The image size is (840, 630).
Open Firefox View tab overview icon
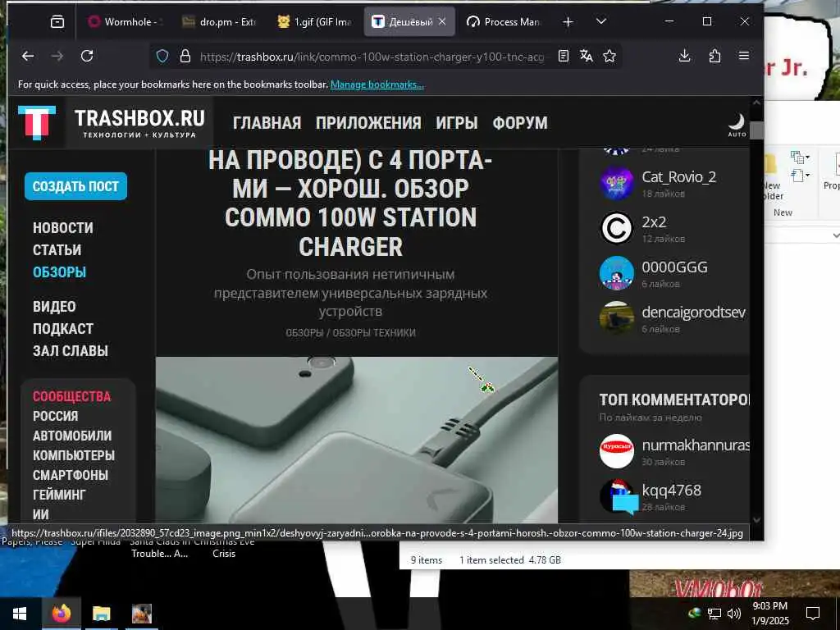(57, 22)
